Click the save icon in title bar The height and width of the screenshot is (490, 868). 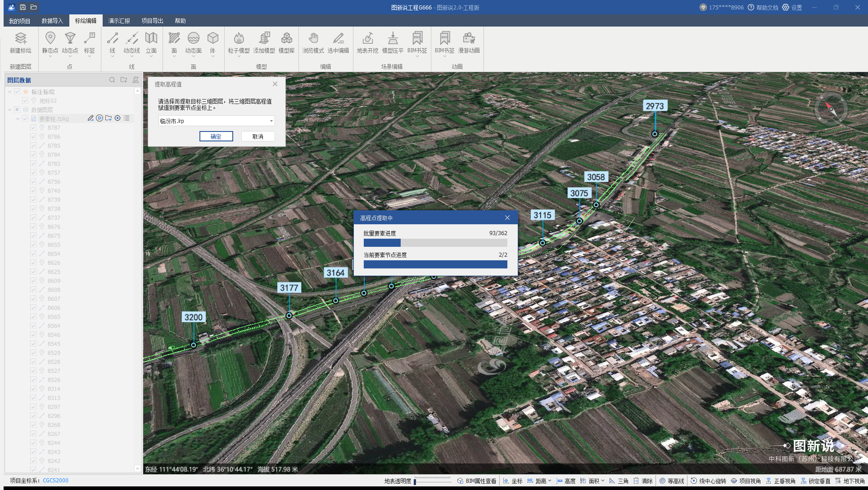tap(23, 7)
